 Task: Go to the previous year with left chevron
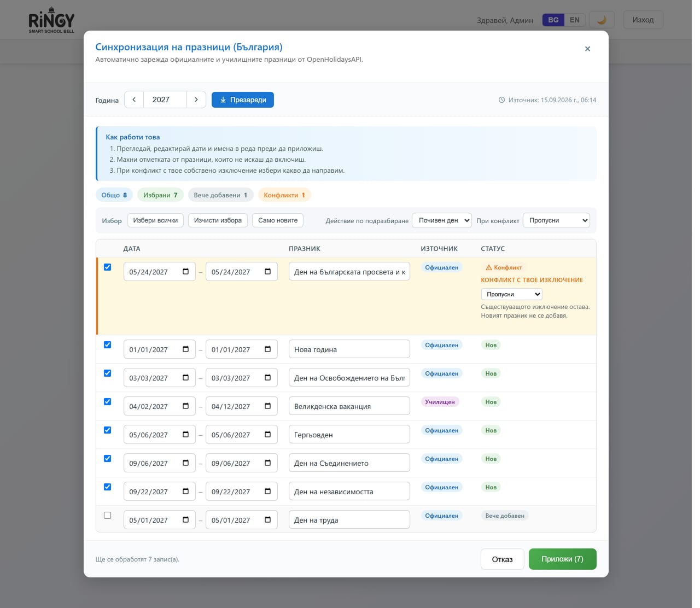[x=134, y=100]
